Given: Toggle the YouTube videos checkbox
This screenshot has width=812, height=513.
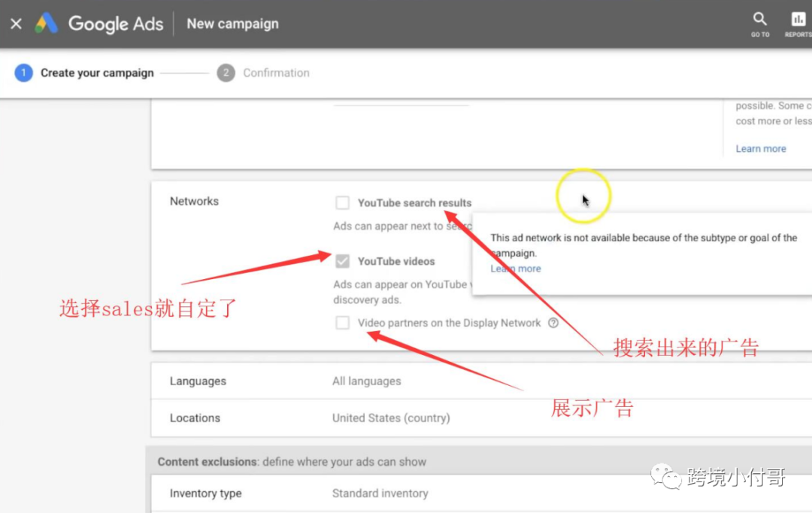Looking at the screenshot, I should (342, 261).
